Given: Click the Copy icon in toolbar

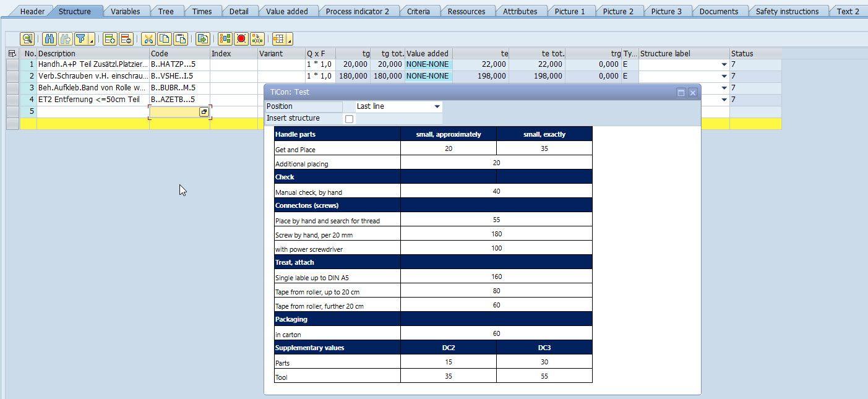Looking at the screenshot, I should click(164, 39).
